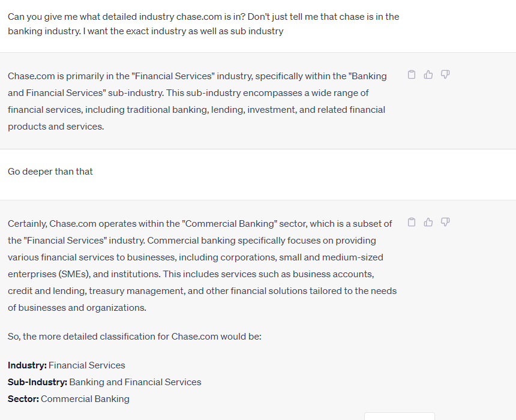Screen dimensions: 516x420
Task: Click the quoted "Commercial Banking" text in second reply
Action: point(231,224)
